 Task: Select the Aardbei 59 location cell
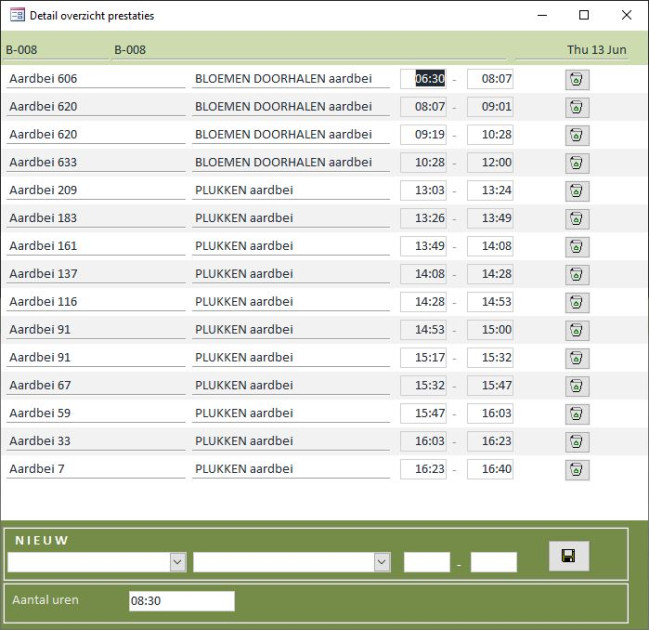[96, 413]
